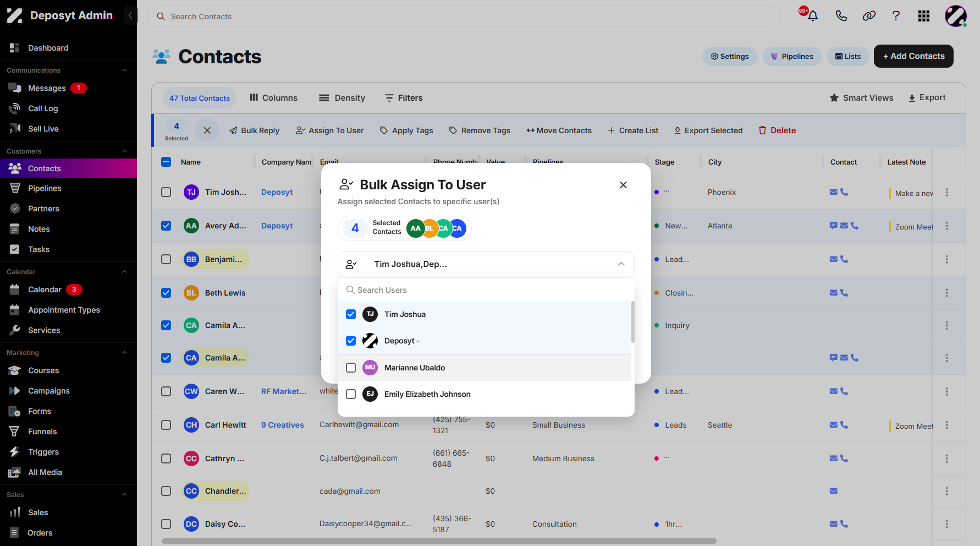Close the Bulk Assign To User dialog
The width and height of the screenshot is (980, 546).
(x=623, y=185)
